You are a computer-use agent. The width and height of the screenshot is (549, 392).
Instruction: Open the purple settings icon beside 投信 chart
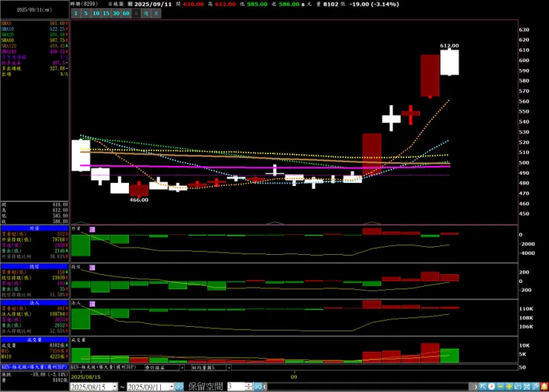[x=92, y=268]
